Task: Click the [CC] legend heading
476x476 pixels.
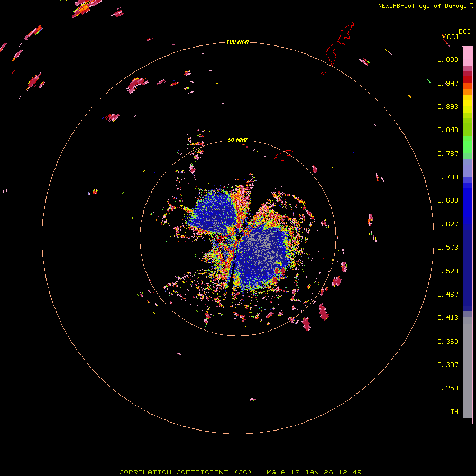Action: click(x=451, y=36)
